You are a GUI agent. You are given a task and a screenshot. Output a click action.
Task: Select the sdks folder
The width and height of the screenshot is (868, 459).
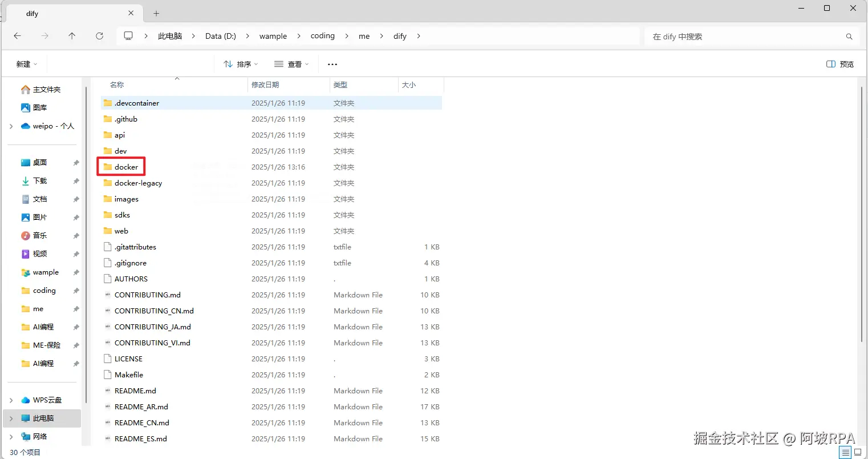(x=271, y=215)
